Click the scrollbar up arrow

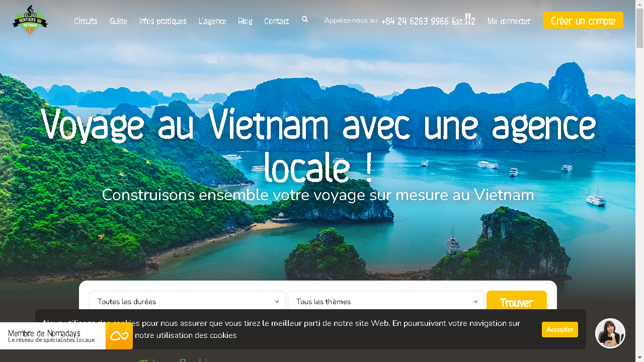[x=640, y=4]
